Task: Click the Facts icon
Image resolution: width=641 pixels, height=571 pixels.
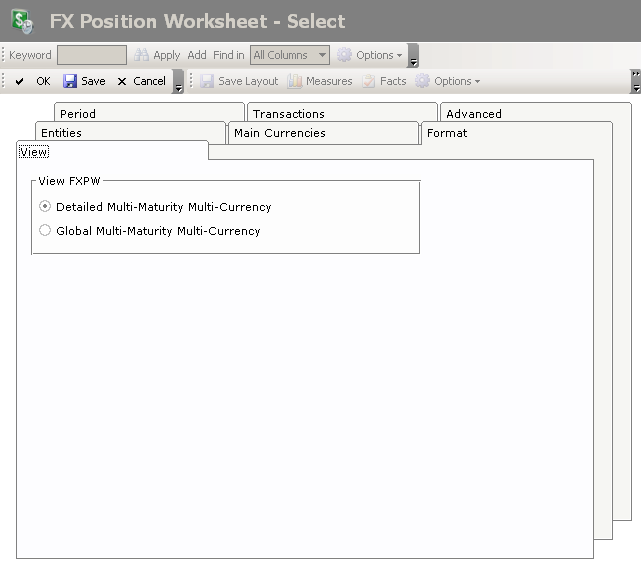Action: (x=369, y=81)
